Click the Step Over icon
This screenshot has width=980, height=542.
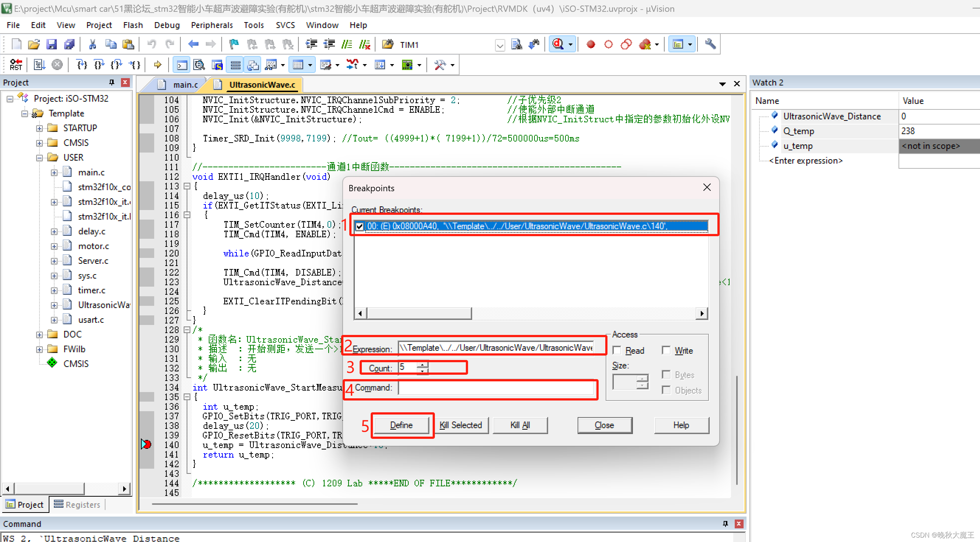[x=99, y=64]
